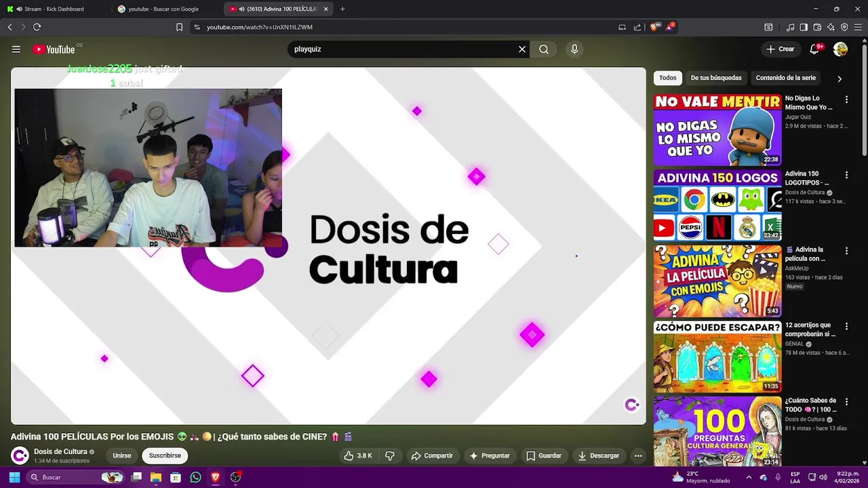
Task: Open the 100 Preguntas Cultura General thumbnail
Action: click(717, 432)
